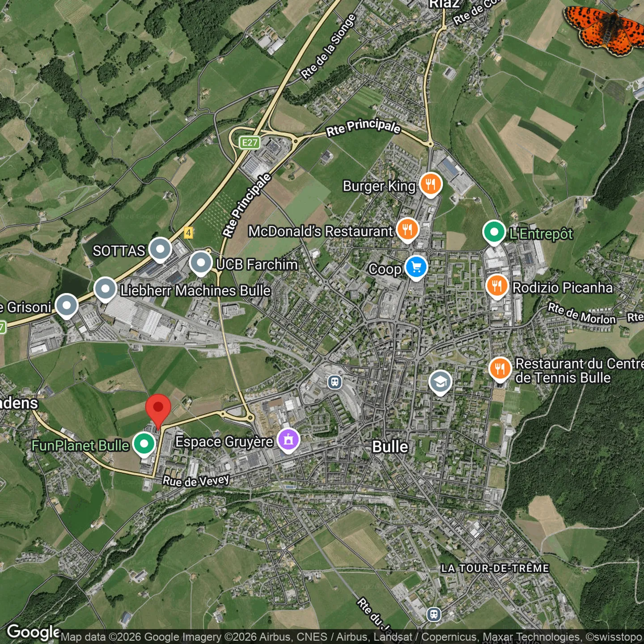Click the Google logo link
This screenshot has width=644, height=644.
(33, 632)
